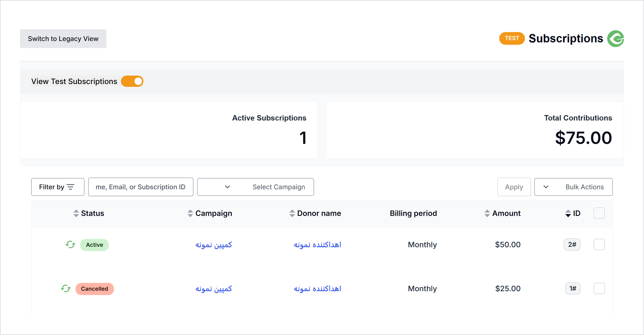Open the donor name link in the $50.00 row

pos(317,245)
